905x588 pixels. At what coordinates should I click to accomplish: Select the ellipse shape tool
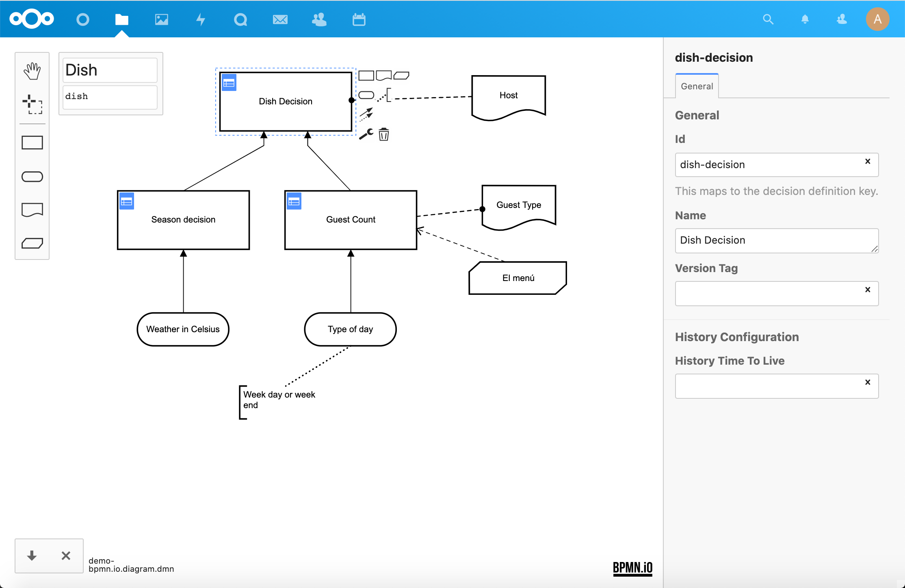[32, 176]
